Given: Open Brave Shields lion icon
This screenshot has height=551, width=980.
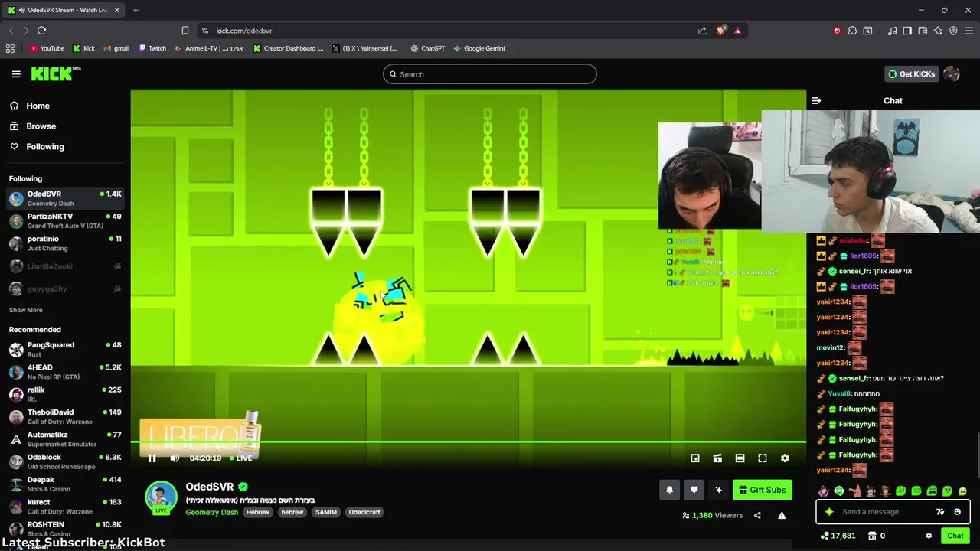Looking at the screenshot, I should (x=721, y=31).
